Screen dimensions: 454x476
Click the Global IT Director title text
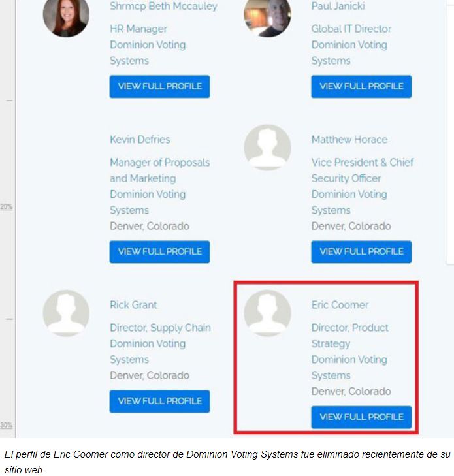pos(351,29)
